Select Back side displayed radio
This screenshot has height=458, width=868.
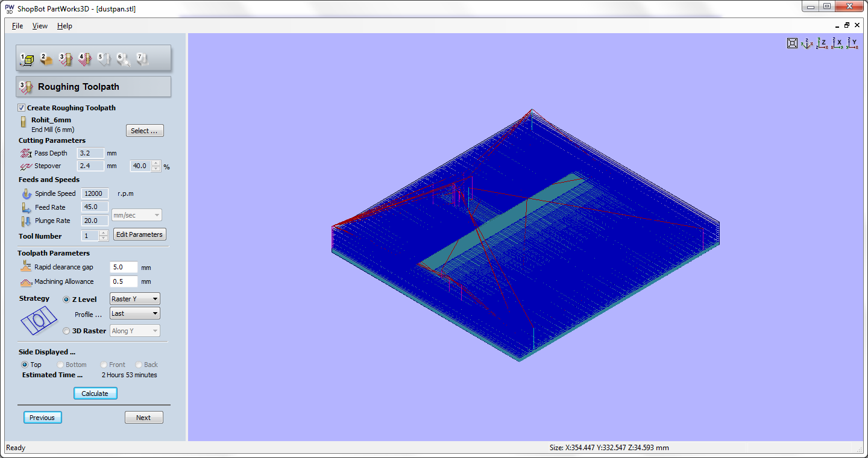[139, 365]
